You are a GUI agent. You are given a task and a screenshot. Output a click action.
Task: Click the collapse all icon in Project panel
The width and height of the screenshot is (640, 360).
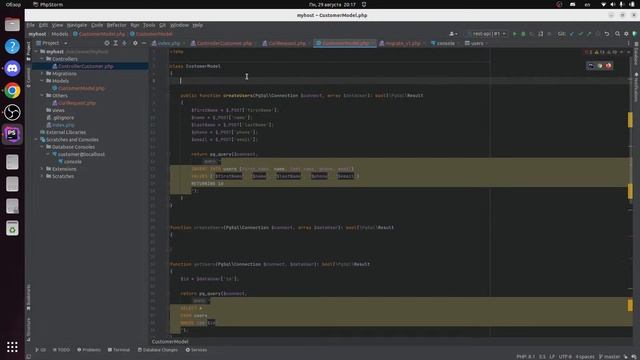[124, 43]
